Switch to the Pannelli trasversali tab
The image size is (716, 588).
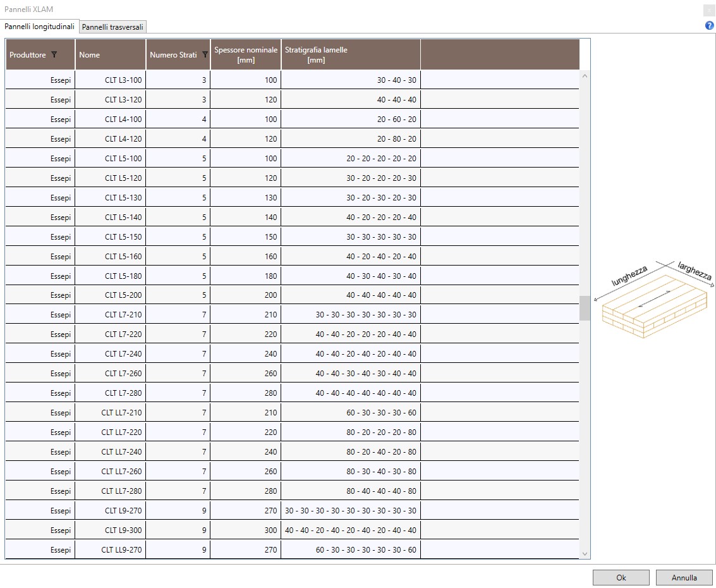click(x=112, y=27)
